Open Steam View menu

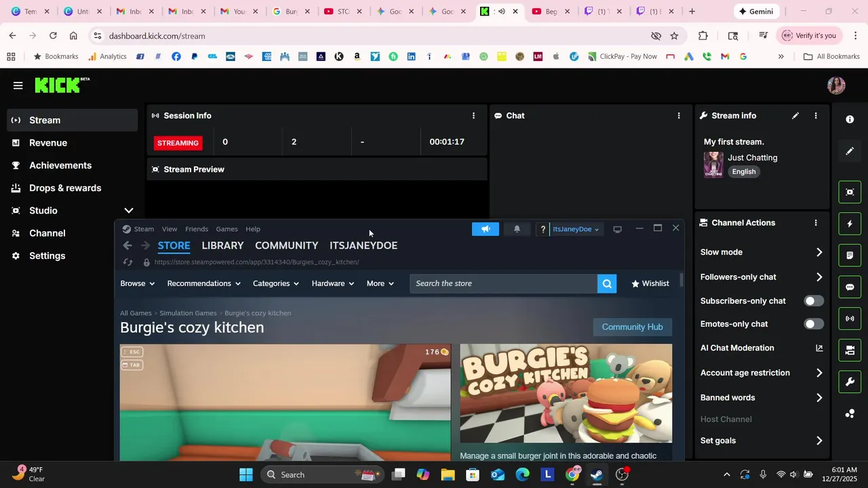(x=170, y=229)
